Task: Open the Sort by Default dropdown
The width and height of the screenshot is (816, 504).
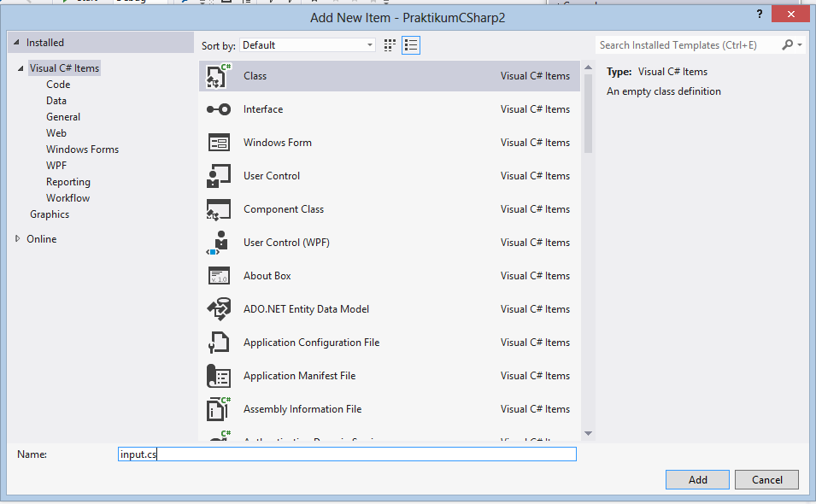Action: click(307, 45)
